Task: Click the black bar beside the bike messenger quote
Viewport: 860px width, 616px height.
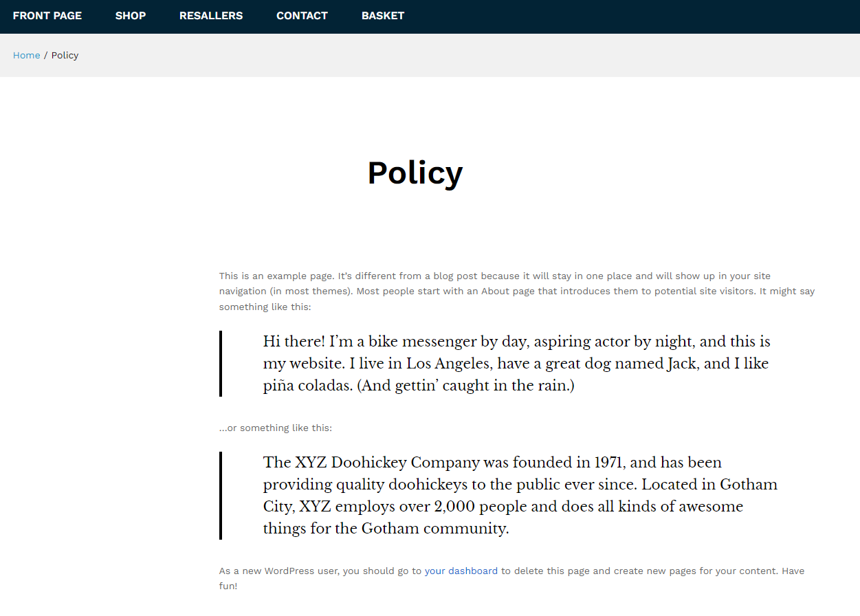Action: tap(221, 364)
